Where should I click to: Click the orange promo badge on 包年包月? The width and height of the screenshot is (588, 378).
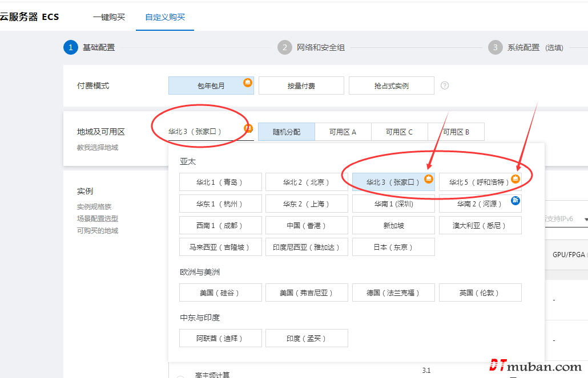pyautogui.click(x=248, y=82)
